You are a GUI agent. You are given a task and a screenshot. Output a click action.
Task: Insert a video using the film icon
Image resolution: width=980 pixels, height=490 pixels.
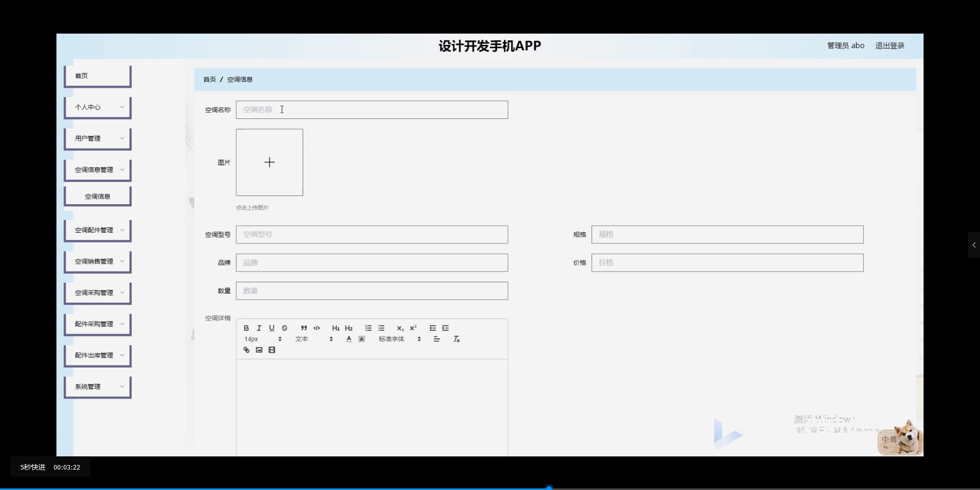(272, 350)
